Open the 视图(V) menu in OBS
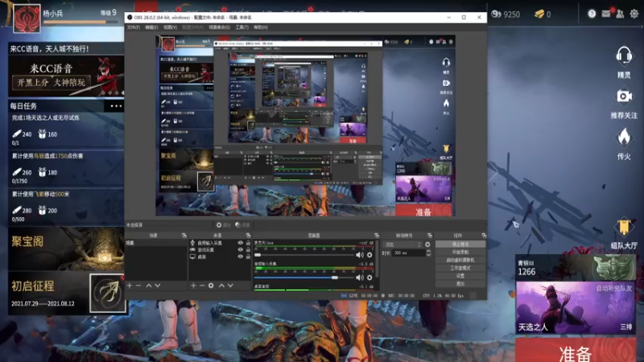This screenshot has width=644, height=362. (x=170, y=27)
